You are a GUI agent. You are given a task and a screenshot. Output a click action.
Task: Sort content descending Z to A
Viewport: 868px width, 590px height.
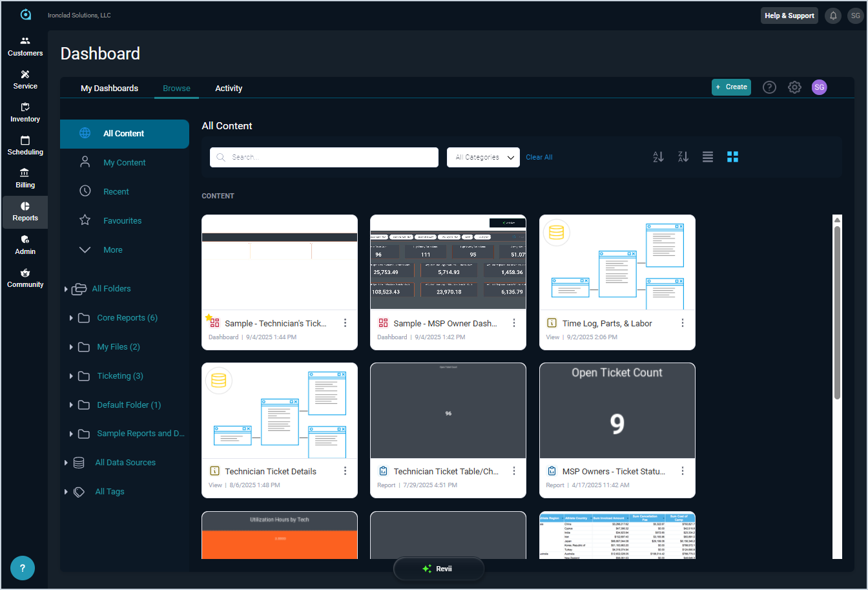(683, 157)
